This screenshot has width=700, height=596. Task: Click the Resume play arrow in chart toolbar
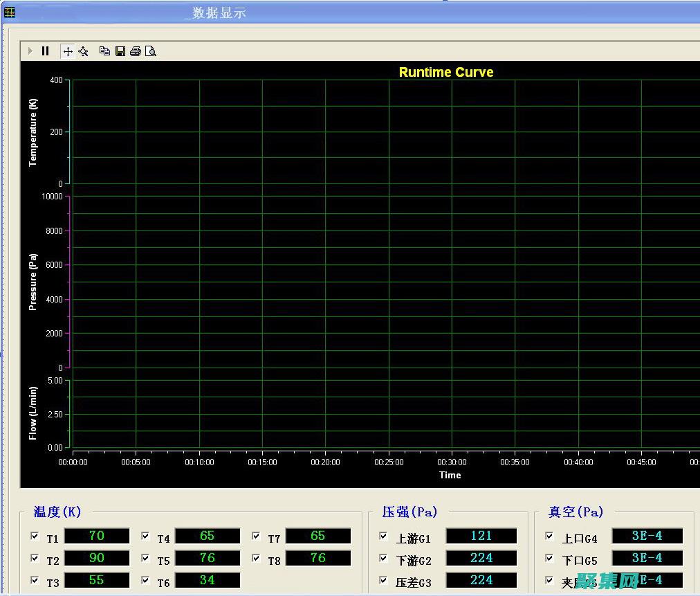tap(30, 51)
